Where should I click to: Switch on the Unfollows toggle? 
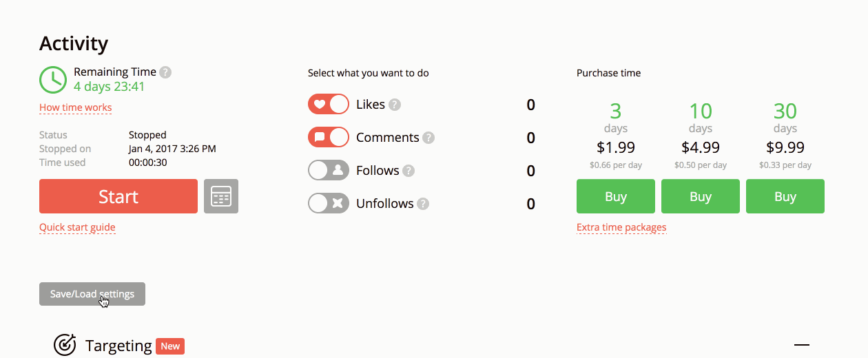pyautogui.click(x=329, y=204)
